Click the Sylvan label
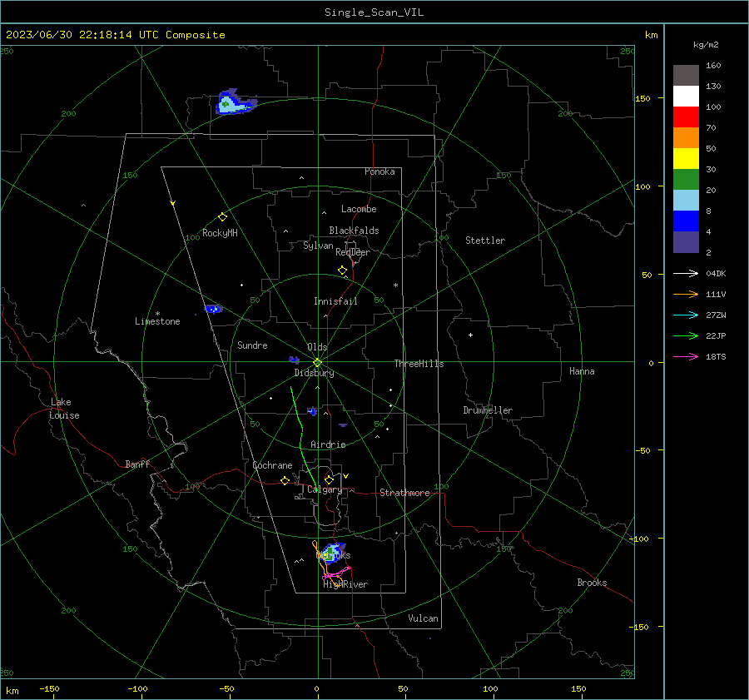Viewport: 749px width, 700px height. (x=318, y=246)
